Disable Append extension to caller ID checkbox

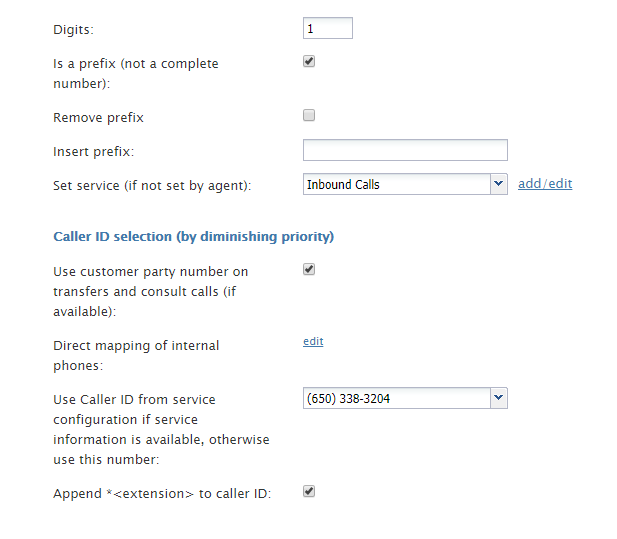click(309, 491)
